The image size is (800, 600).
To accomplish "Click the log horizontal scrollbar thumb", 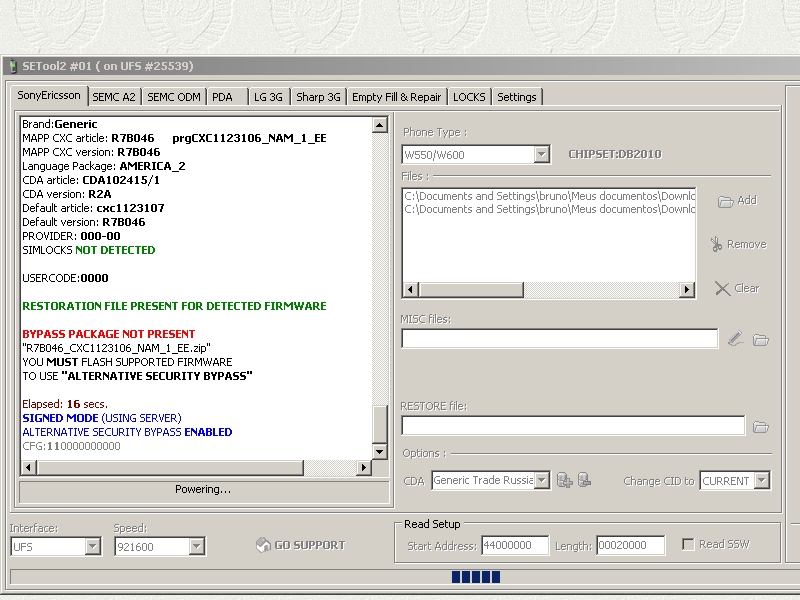I will [x=170, y=467].
